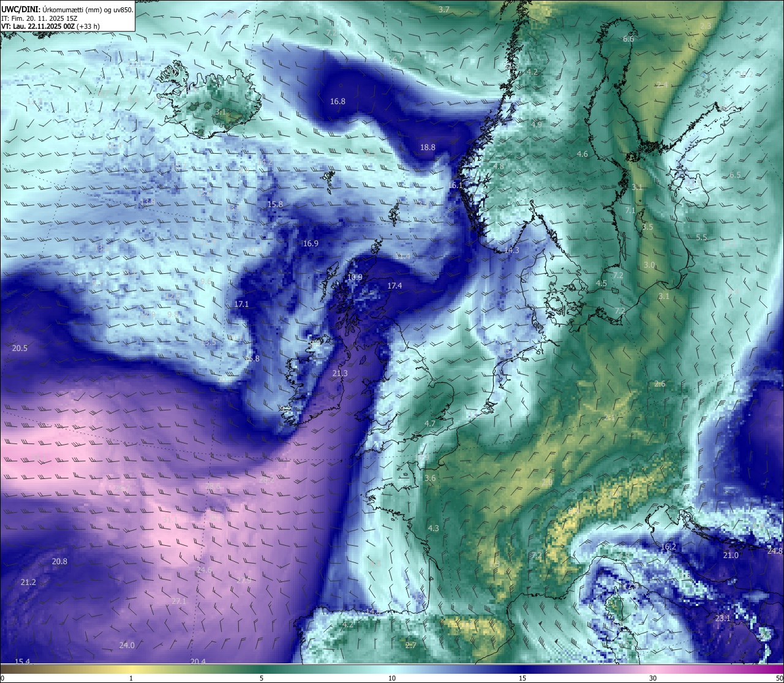Click the 'UWC/DINI: Úrkomumætti (mm) og uv850.' title line
784x683 pixels.
click(x=66, y=10)
